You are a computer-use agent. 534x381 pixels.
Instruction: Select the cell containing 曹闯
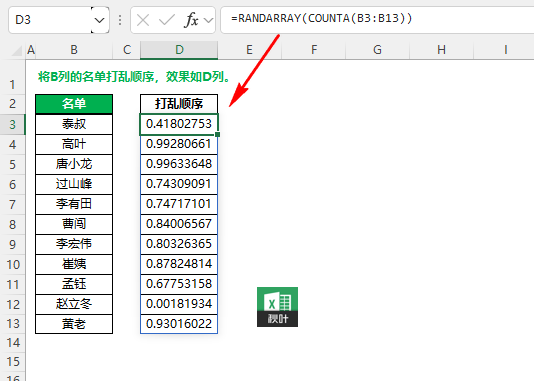(x=74, y=224)
